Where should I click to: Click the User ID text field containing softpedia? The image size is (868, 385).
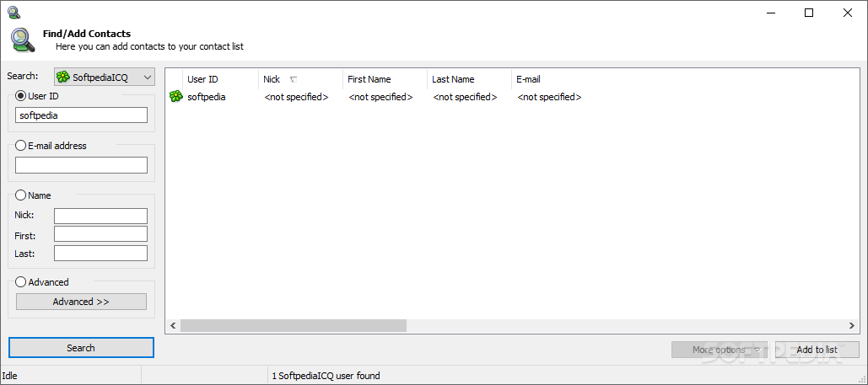[x=81, y=115]
